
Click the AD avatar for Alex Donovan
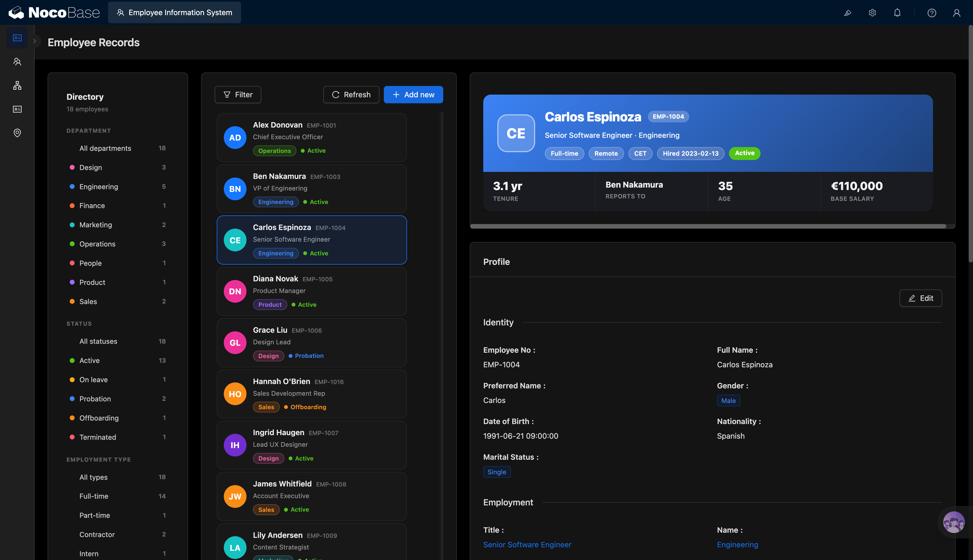point(235,138)
